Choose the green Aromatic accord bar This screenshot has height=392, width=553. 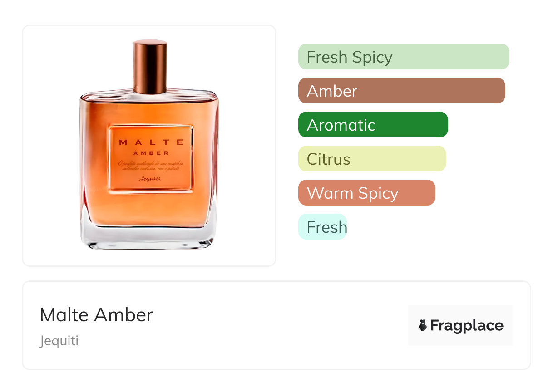tap(373, 125)
